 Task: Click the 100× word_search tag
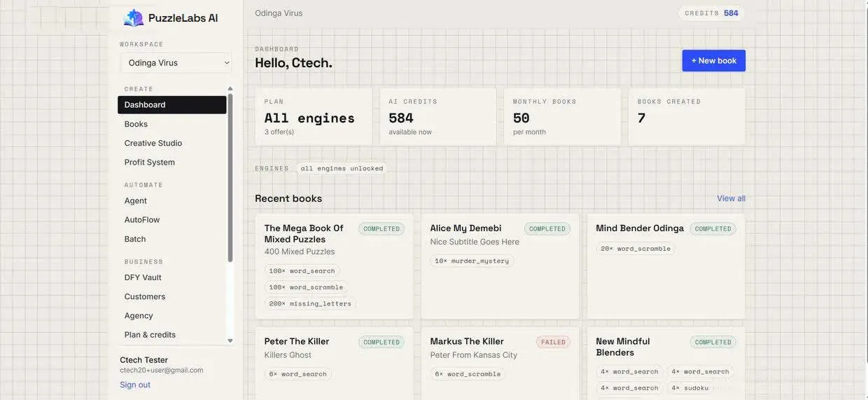[302, 270]
